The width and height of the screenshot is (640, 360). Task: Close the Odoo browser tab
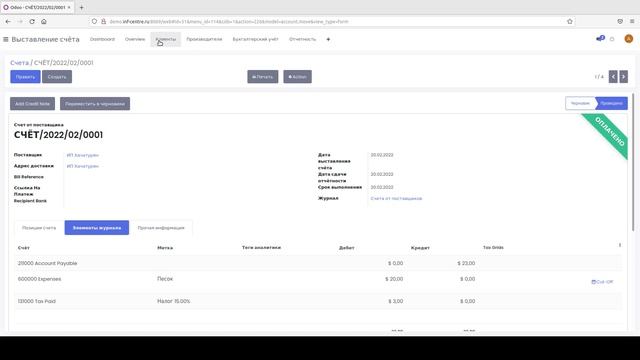pos(69,7)
